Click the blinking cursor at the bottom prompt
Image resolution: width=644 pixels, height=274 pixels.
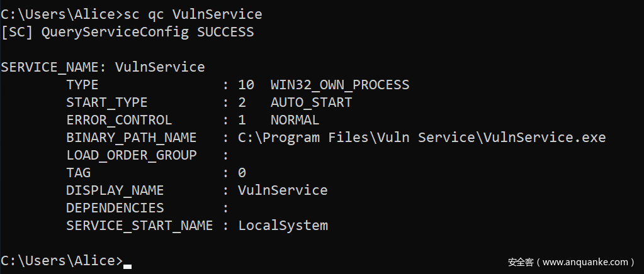127,265
